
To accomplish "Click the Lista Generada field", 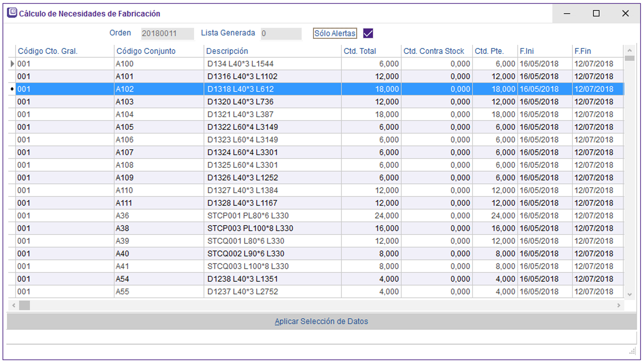I will (x=281, y=34).
